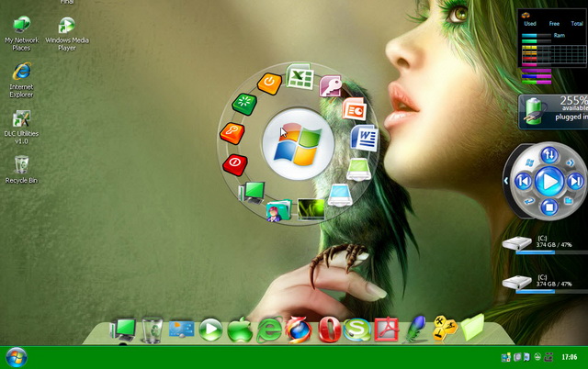Click the green restart button in circle dock

(x=244, y=104)
